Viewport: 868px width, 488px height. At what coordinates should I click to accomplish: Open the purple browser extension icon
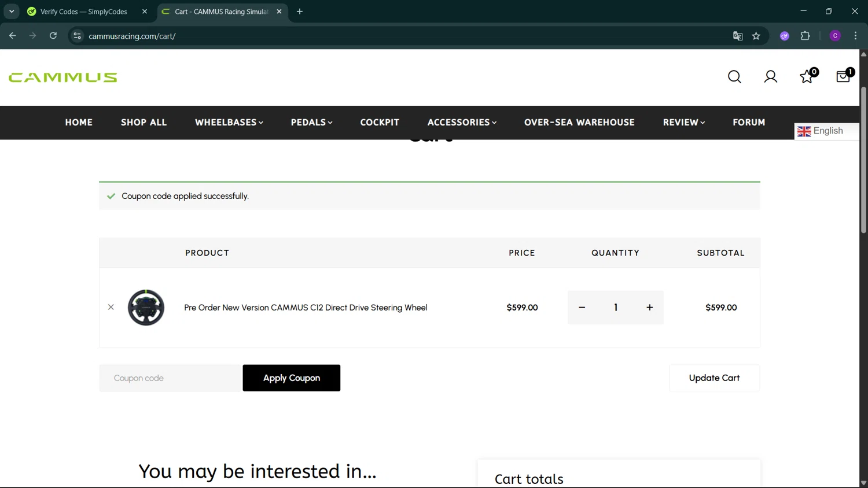point(785,36)
